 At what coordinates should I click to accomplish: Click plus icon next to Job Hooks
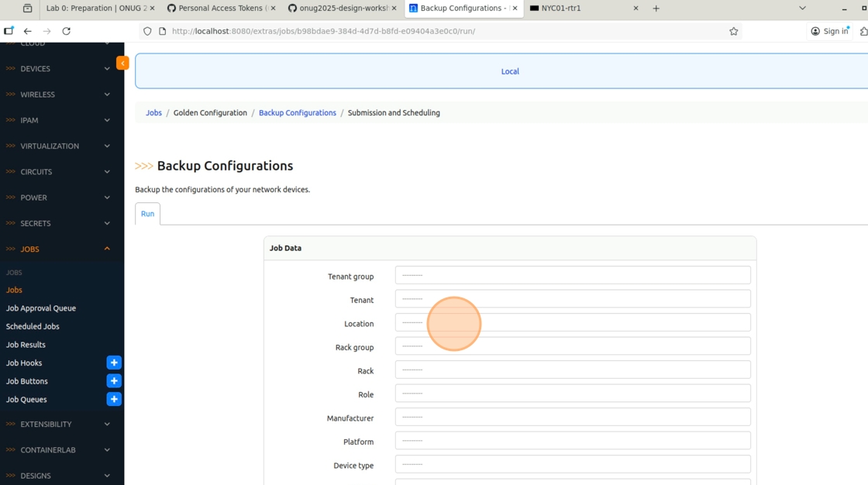(114, 363)
